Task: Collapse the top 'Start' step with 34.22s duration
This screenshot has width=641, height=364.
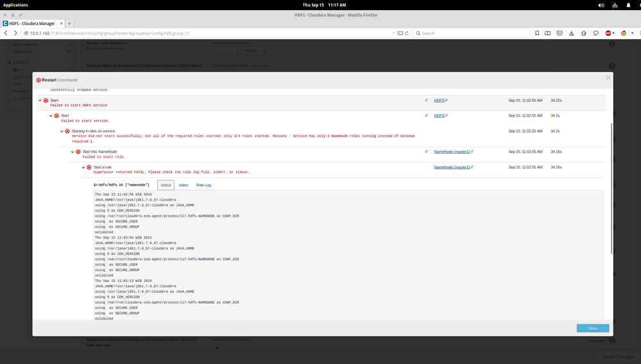Action: (40, 101)
